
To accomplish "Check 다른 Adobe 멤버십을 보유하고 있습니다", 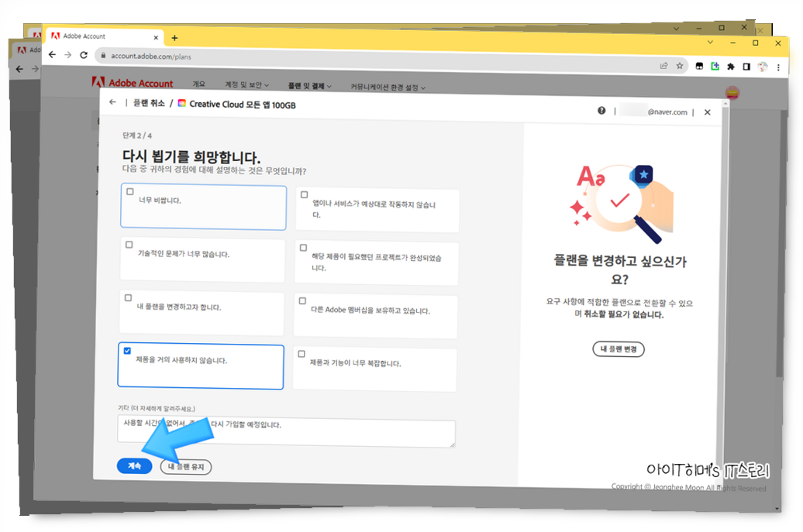I will tap(302, 300).
